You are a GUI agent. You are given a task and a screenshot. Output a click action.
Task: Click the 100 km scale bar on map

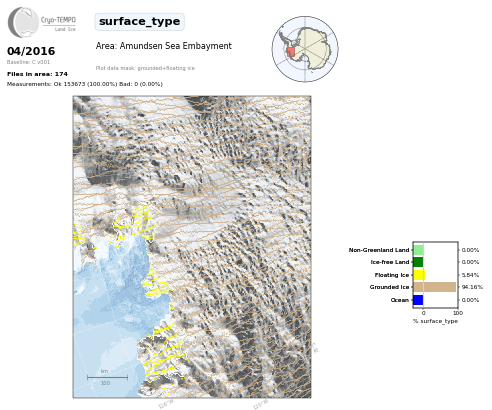(x=107, y=377)
